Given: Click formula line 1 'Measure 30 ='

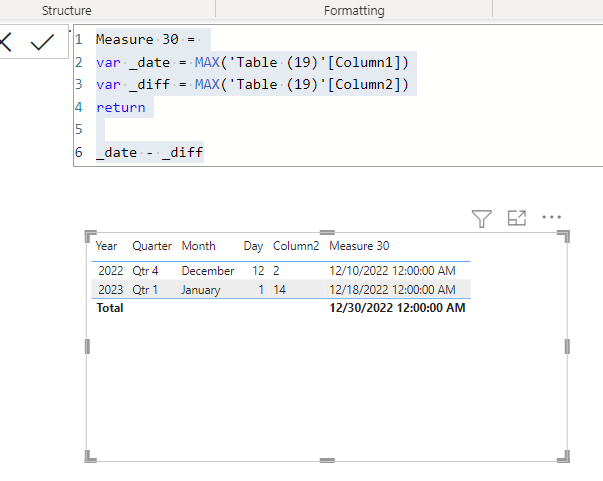Looking at the screenshot, I should pos(146,39).
